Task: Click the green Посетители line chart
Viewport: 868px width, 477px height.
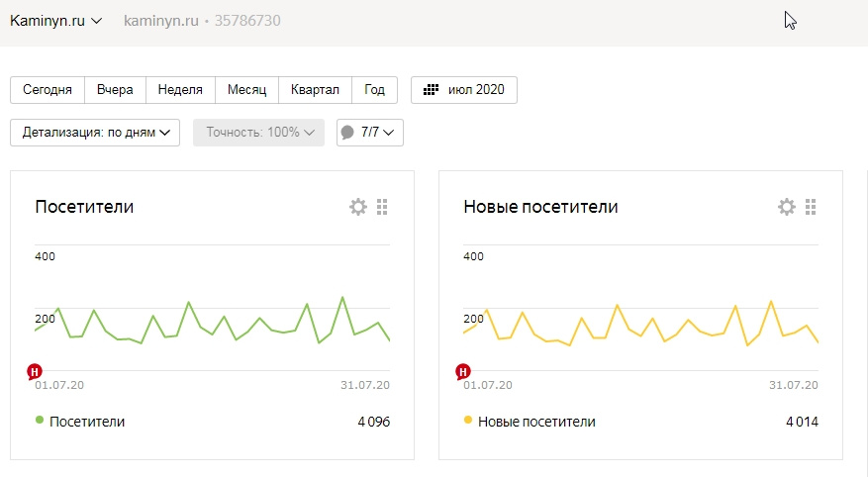Action: (x=212, y=321)
